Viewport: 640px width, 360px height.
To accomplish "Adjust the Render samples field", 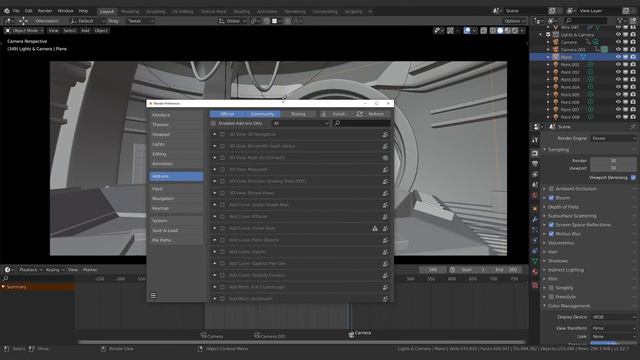I will click(613, 161).
